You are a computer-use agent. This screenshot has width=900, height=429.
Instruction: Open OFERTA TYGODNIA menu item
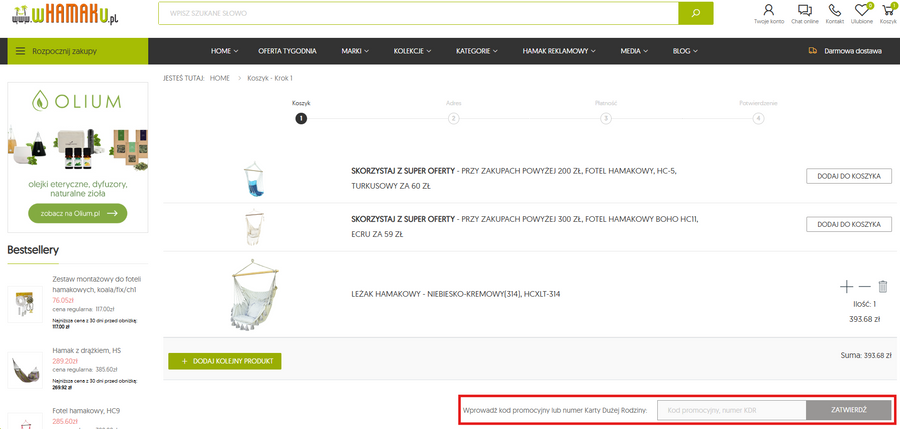tap(287, 50)
